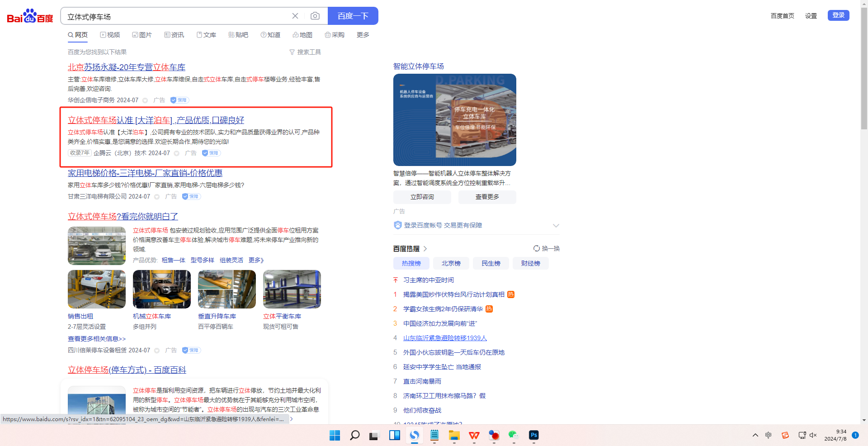Click the Baidu logo
This screenshot has width=868, height=446.
30,16
